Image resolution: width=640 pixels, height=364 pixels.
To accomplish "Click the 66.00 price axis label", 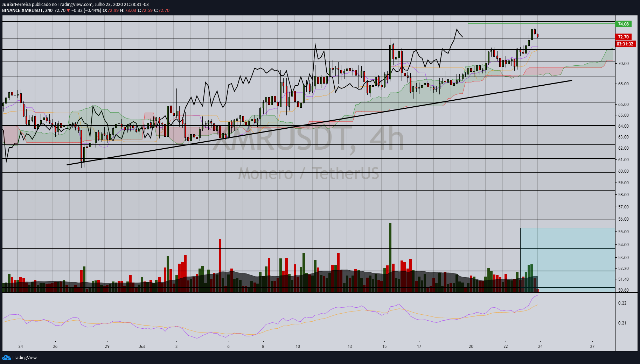I will (x=623, y=105).
